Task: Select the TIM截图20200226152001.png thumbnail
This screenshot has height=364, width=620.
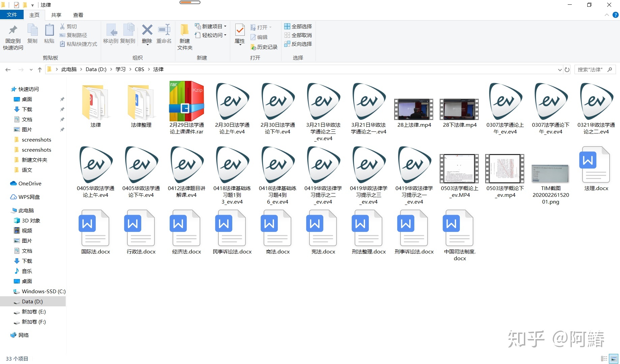Action: click(550, 174)
